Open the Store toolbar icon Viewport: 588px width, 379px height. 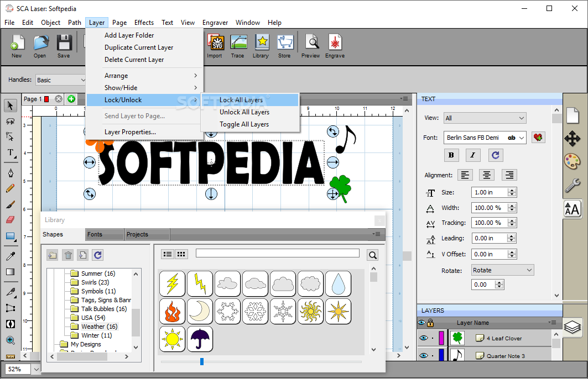click(x=285, y=46)
